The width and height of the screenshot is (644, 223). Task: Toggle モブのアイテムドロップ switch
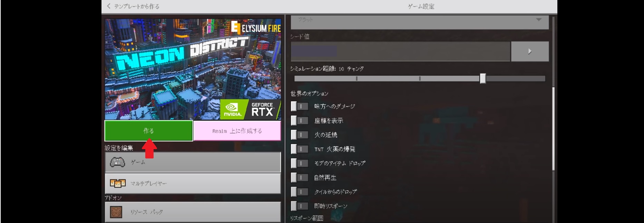[x=299, y=163]
